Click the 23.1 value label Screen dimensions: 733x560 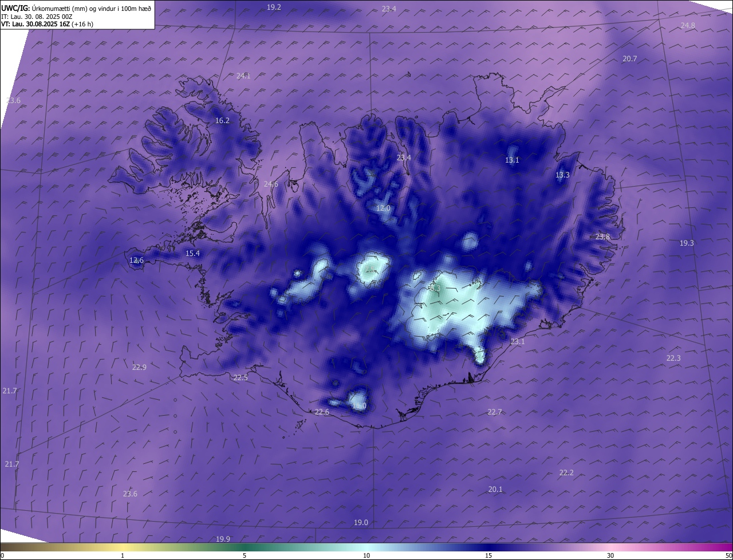[x=518, y=341]
